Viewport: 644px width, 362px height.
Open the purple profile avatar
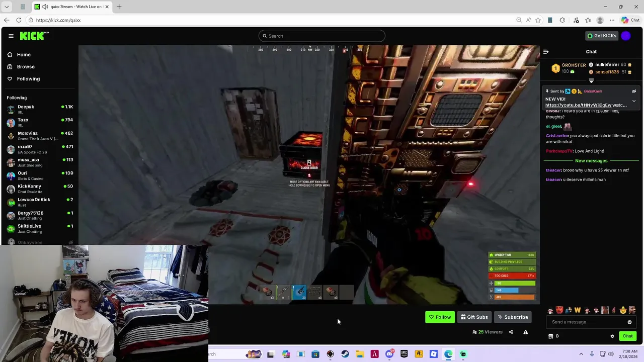coord(626,36)
